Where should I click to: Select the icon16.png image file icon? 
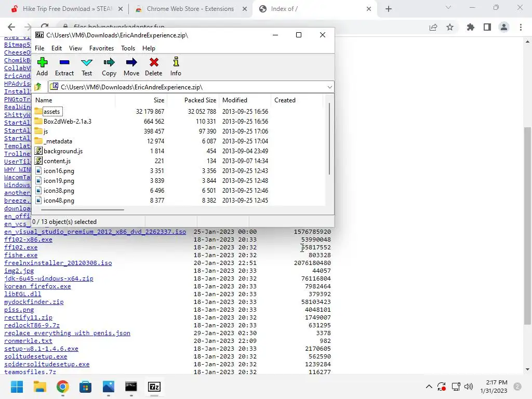[x=38, y=170]
